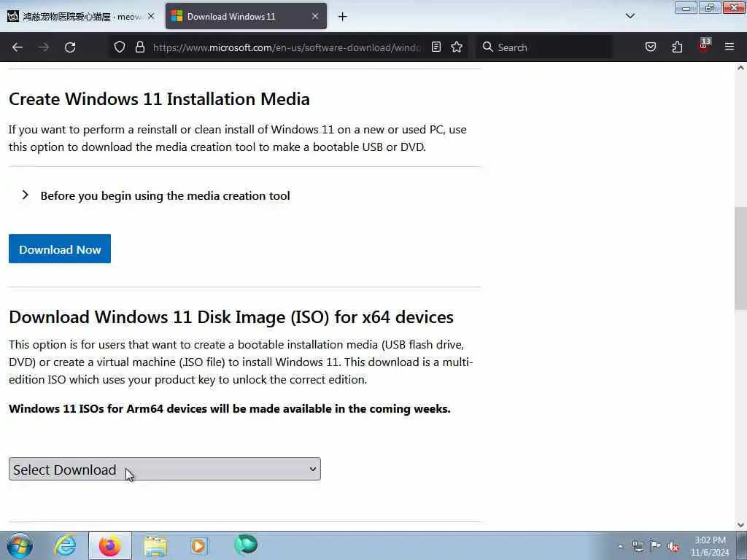The width and height of the screenshot is (747, 560).
Task: Click the padlock site info icon
Action: (x=139, y=47)
